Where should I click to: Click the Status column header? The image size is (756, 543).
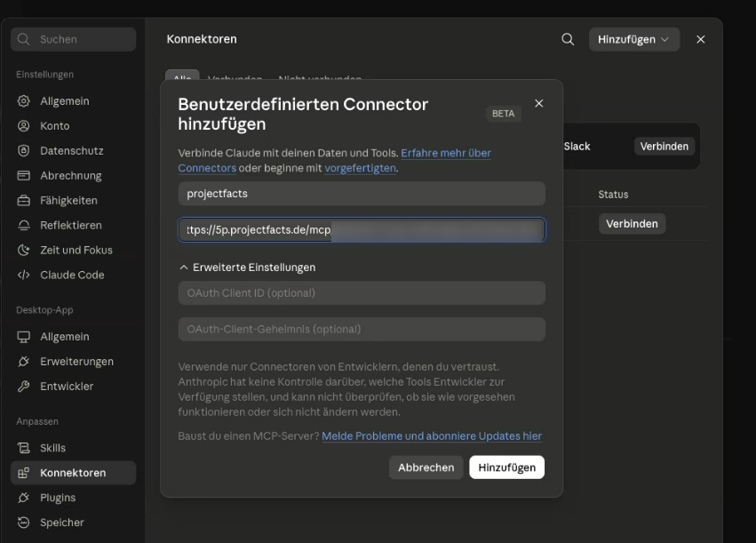[x=613, y=195]
